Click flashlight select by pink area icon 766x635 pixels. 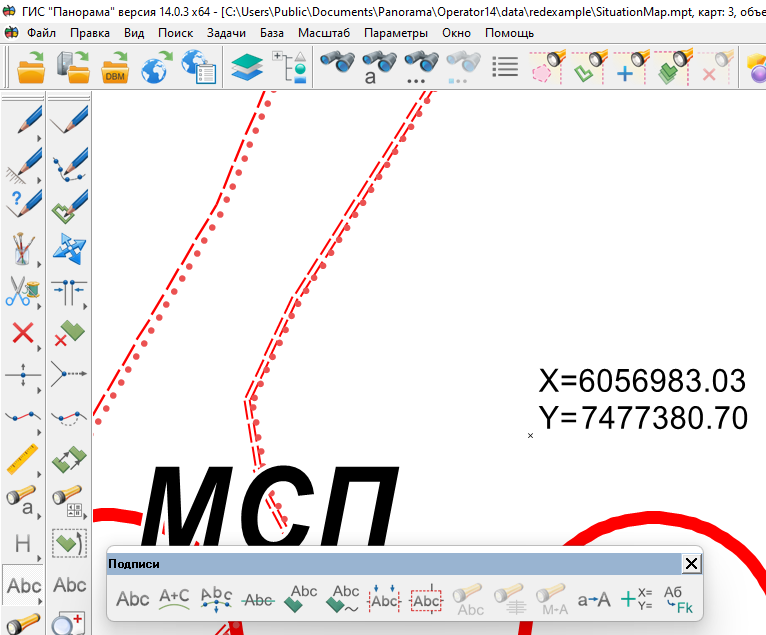click(548, 67)
